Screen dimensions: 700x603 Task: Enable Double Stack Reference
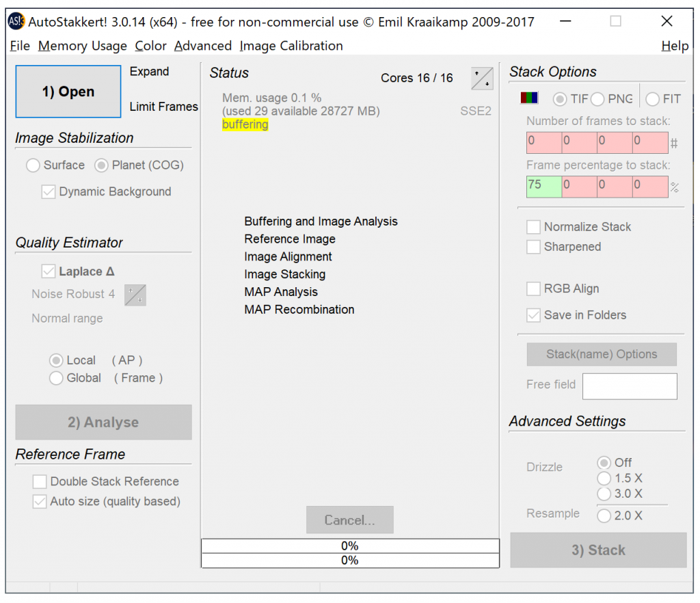tap(106, 481)
